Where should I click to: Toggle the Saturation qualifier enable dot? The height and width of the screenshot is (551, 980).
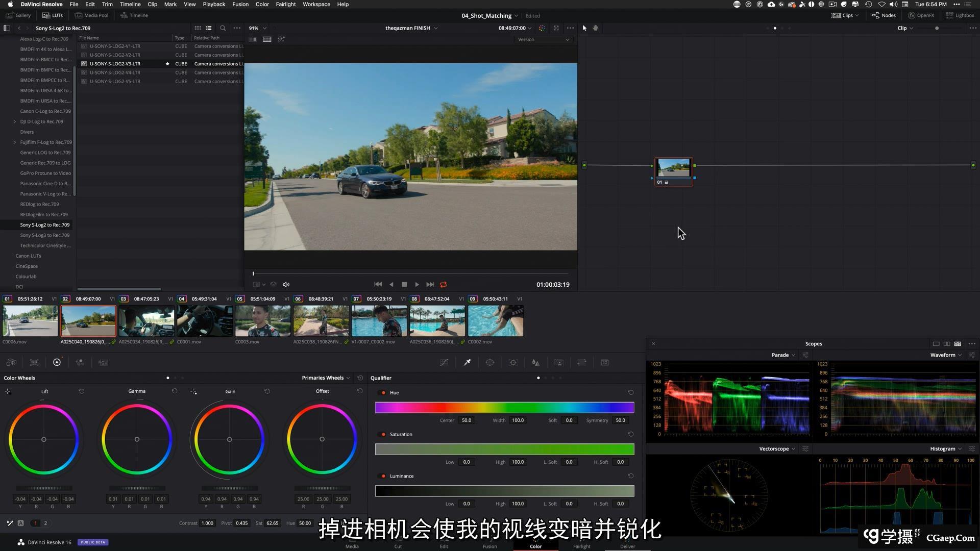click(x=383, y=435)
